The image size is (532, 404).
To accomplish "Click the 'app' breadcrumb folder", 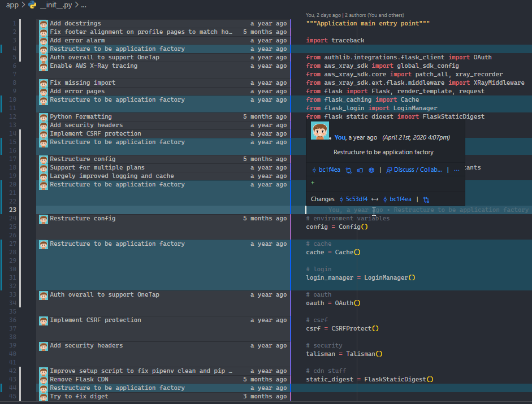I will coord(12,5).
